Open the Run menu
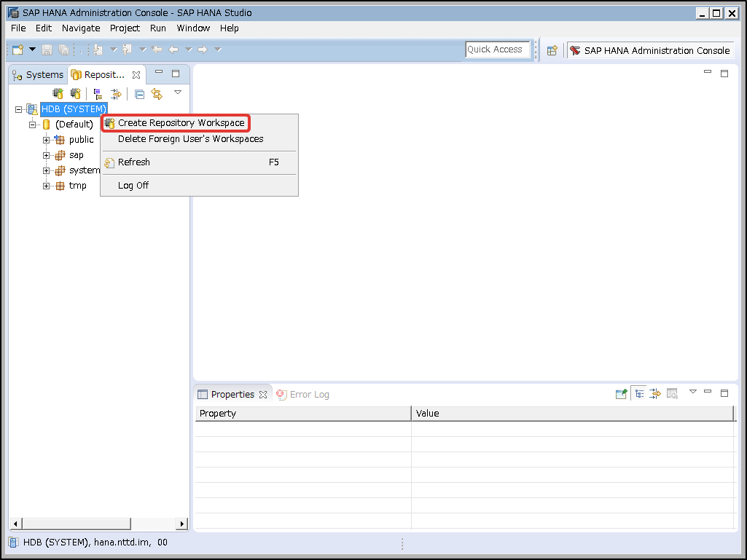This screenshot has width=747, height=560. (x=157, y=28)
